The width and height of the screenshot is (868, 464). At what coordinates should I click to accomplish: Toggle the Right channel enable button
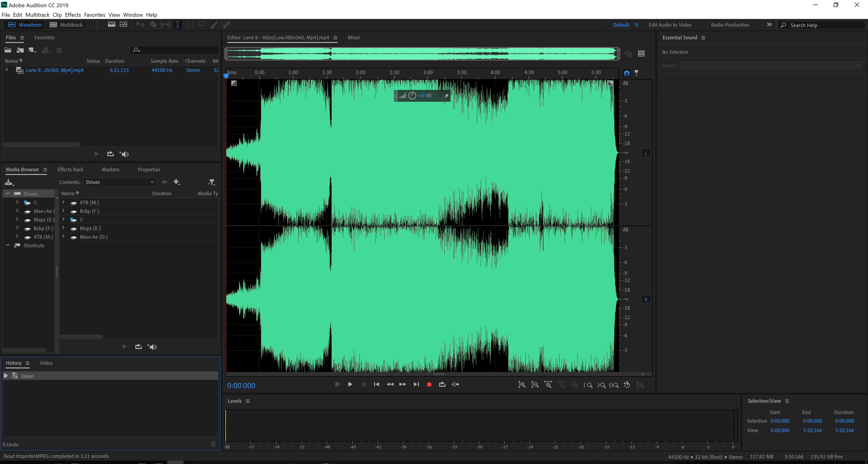point(646,299)
